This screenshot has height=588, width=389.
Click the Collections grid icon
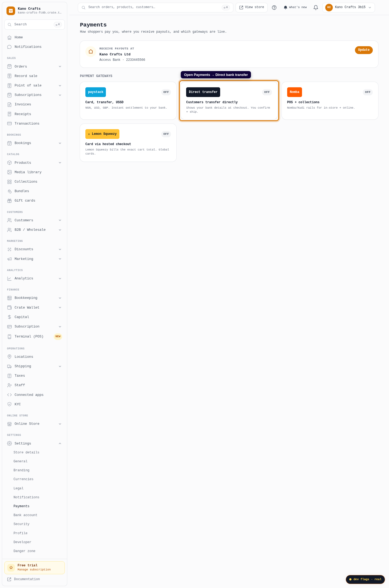pos(9,182)
